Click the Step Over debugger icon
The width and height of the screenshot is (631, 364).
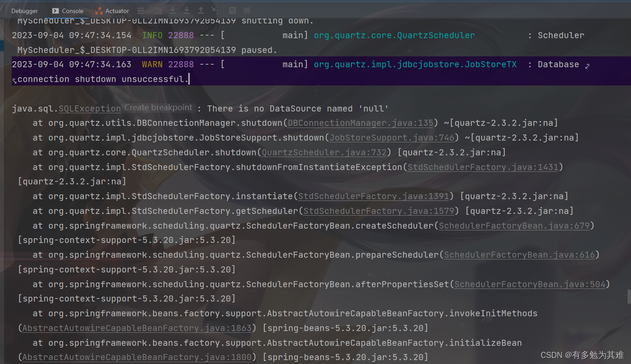158,10
